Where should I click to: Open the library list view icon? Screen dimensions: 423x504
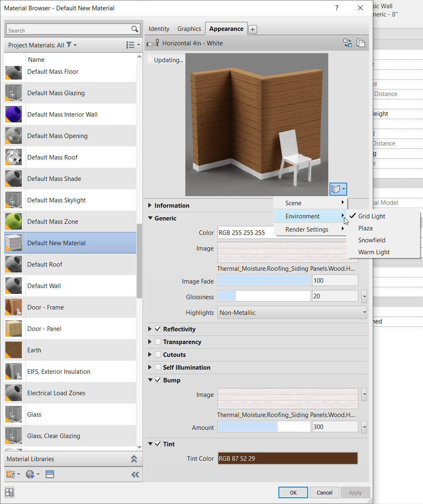click(49, 474)
